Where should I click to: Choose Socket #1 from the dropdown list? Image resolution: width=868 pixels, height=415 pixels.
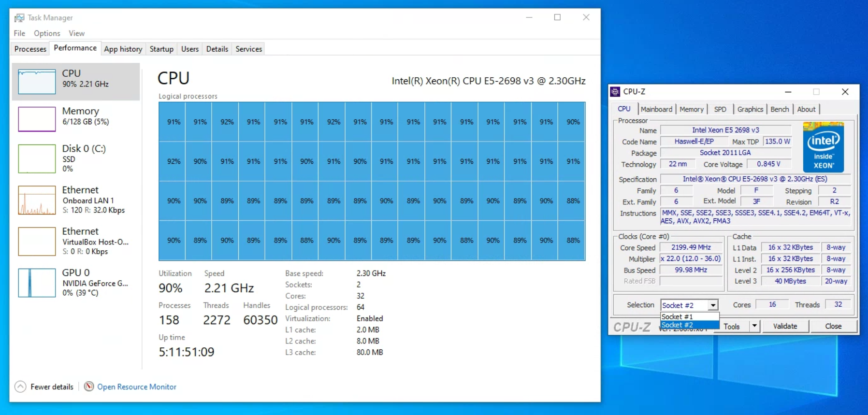[x=678, y=316]
